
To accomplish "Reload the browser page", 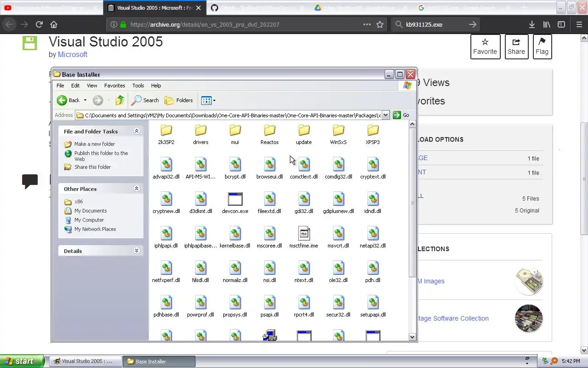I will click(39, 24).
